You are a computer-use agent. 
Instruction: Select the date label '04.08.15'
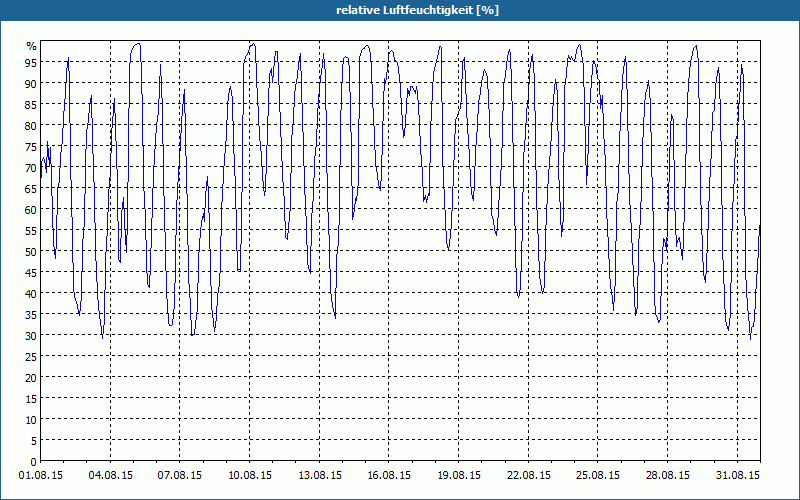tap(111, 475)
